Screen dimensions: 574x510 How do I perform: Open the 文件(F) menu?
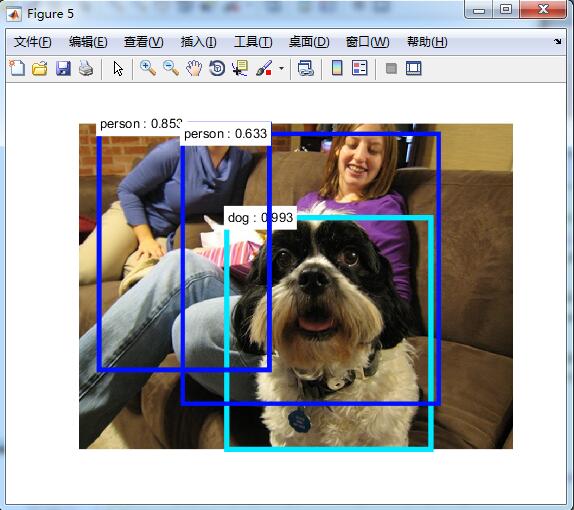point(33,42)
